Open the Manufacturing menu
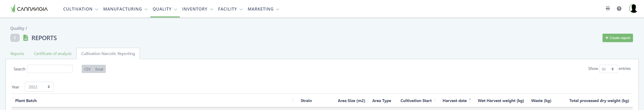 [x=125, y=9]
